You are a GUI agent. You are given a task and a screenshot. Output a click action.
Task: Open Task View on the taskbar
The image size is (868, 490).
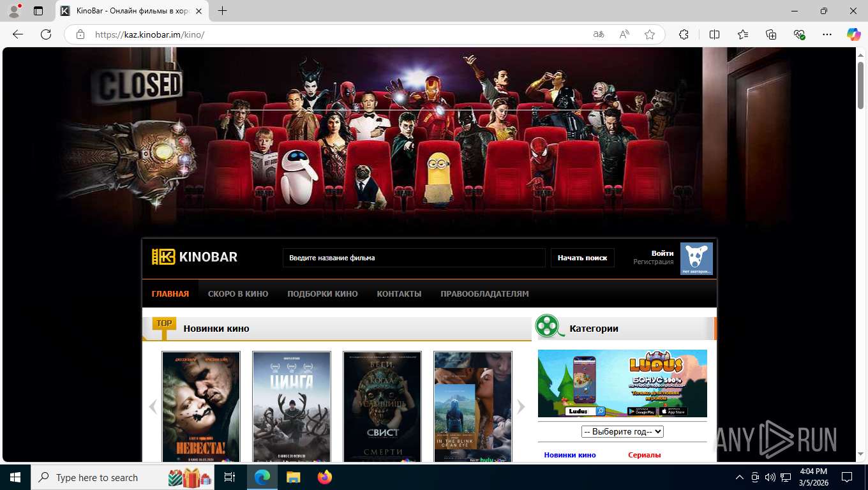tap(230, 477)
